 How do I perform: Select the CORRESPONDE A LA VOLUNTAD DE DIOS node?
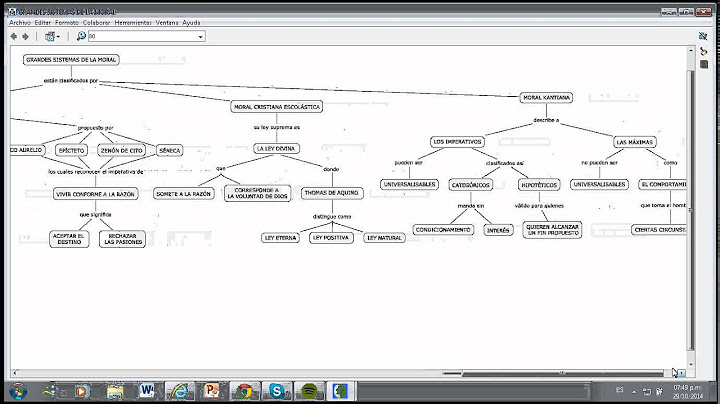point(258,193)
